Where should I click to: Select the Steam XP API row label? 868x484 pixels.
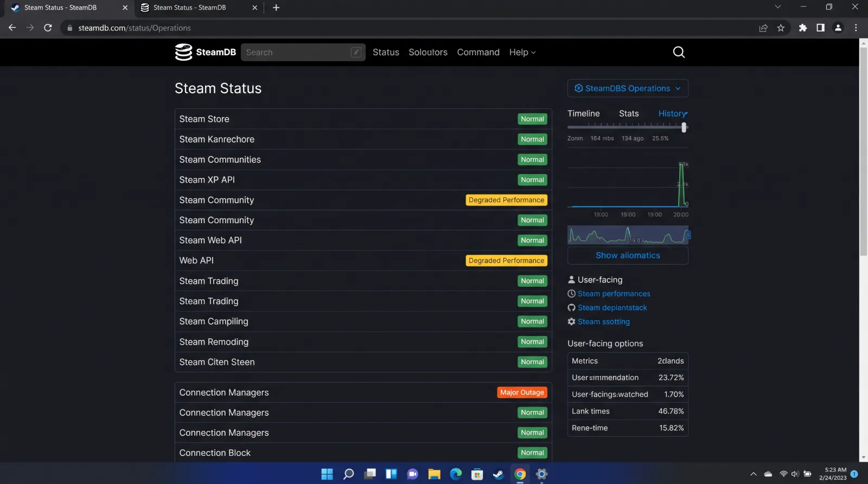[x=207, y=179]
